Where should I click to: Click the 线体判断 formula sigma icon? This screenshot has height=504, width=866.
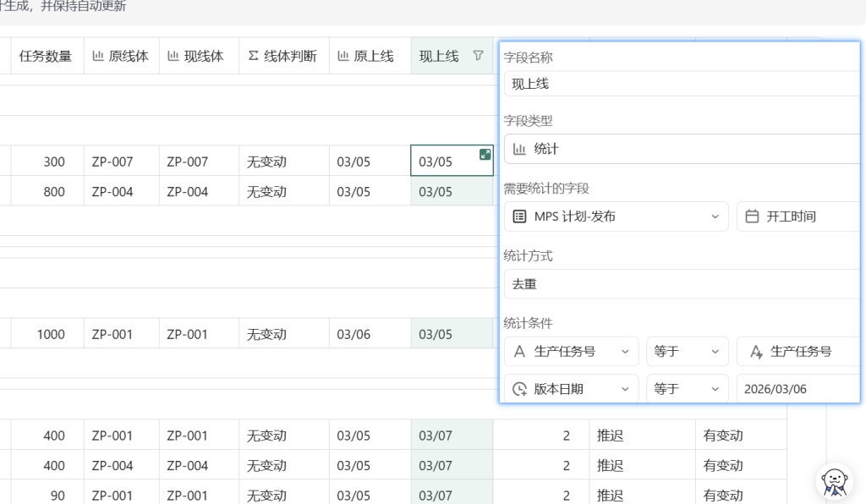(x=253, y=56)
